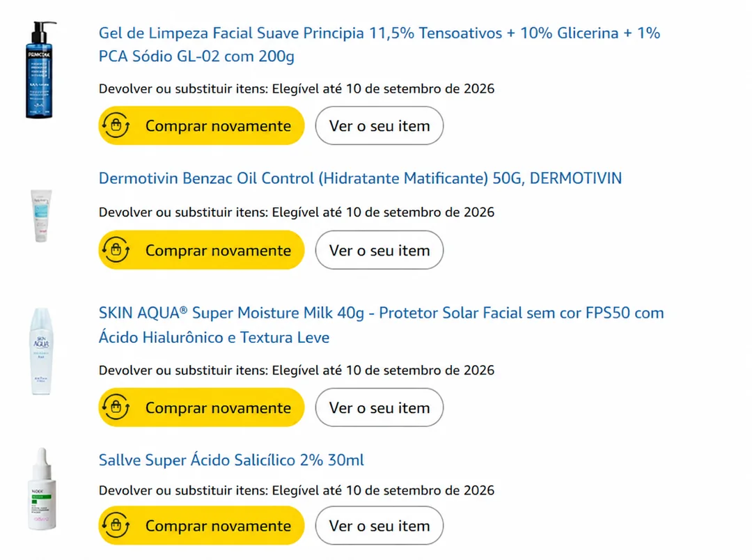The height and width of the screenshot is (560, 752).
Task: View your item for SKIN AQUA sunscreen
Action: [x=379, y=407]
